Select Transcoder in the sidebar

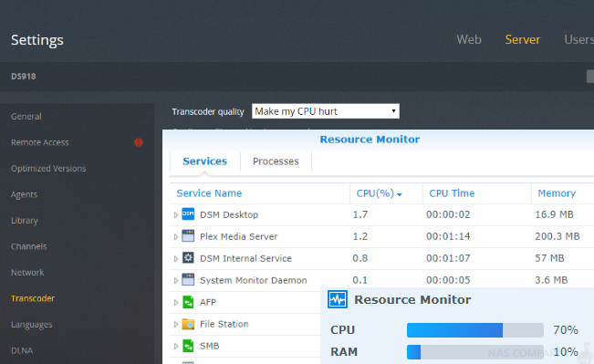33,298
